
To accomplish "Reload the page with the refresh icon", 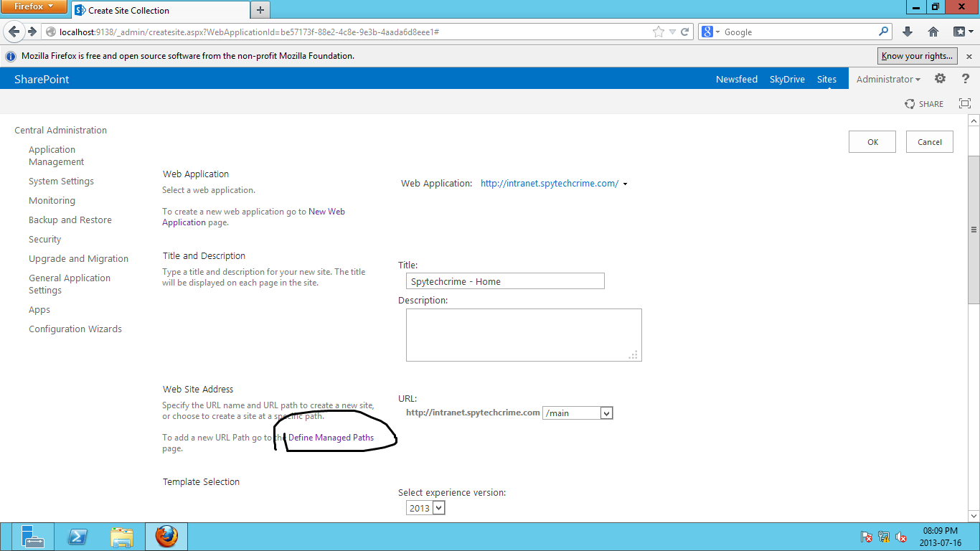I will 685,32.
